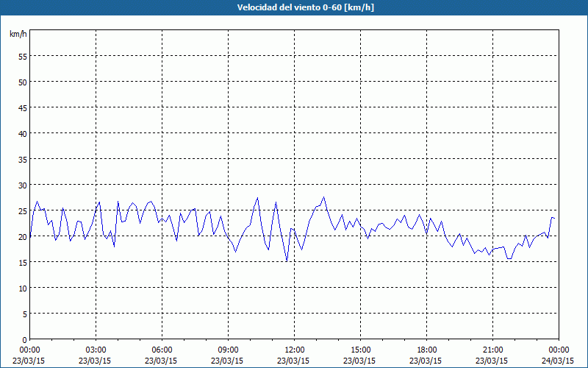Click the 12:00 time label on the x-axis

click(295, 350)
